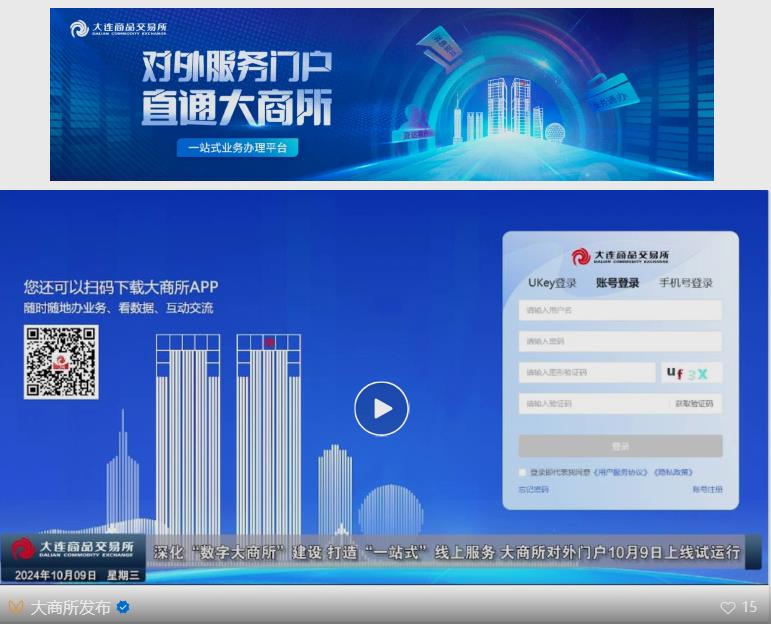771x624 pixels.
Task: Click the QR code for the 大商所 APP
Action: [61, 362]
